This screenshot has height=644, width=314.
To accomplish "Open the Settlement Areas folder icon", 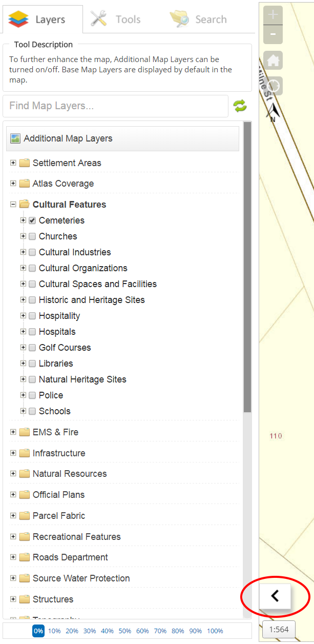I will tap(24, 163).
